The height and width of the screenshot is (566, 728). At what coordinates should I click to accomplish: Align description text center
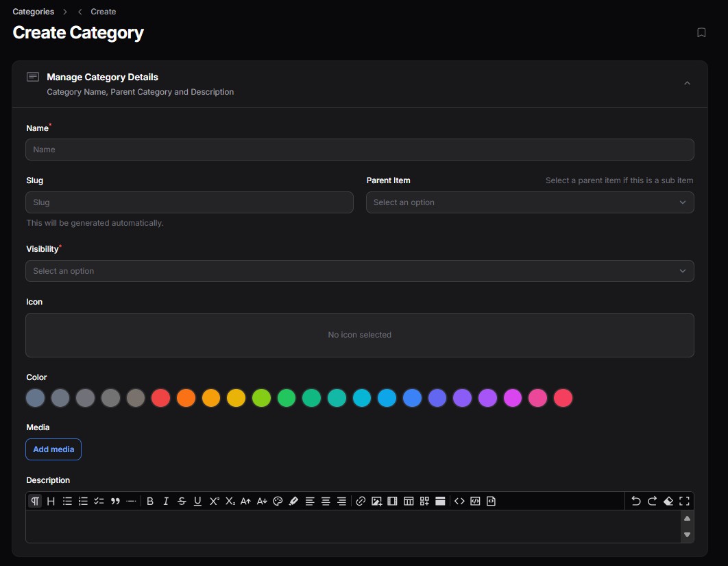326,501
